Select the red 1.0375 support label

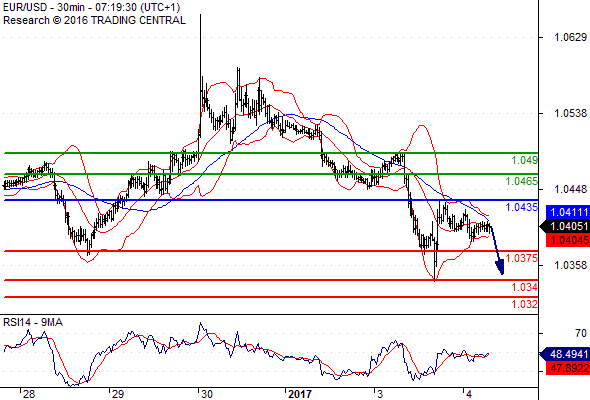[x=522, y=258]
